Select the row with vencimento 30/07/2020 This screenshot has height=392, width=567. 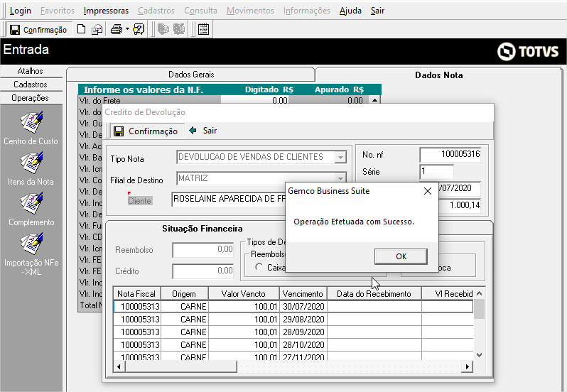[x=293, y=306]
